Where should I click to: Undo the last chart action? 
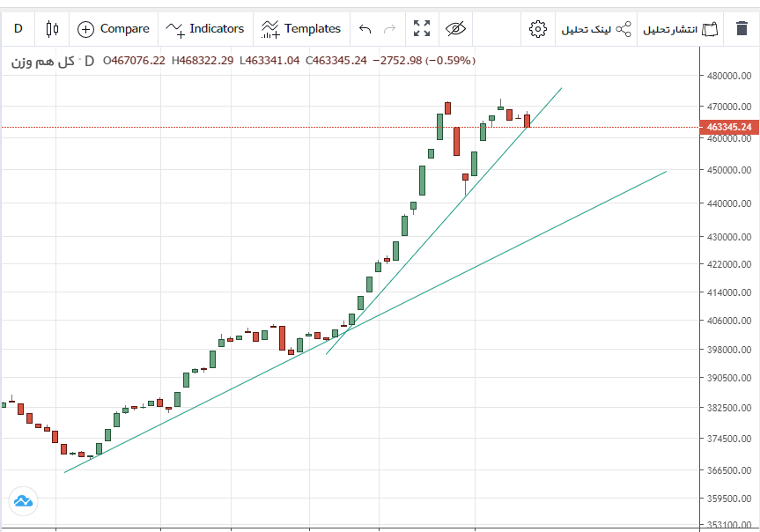[365, 29]
